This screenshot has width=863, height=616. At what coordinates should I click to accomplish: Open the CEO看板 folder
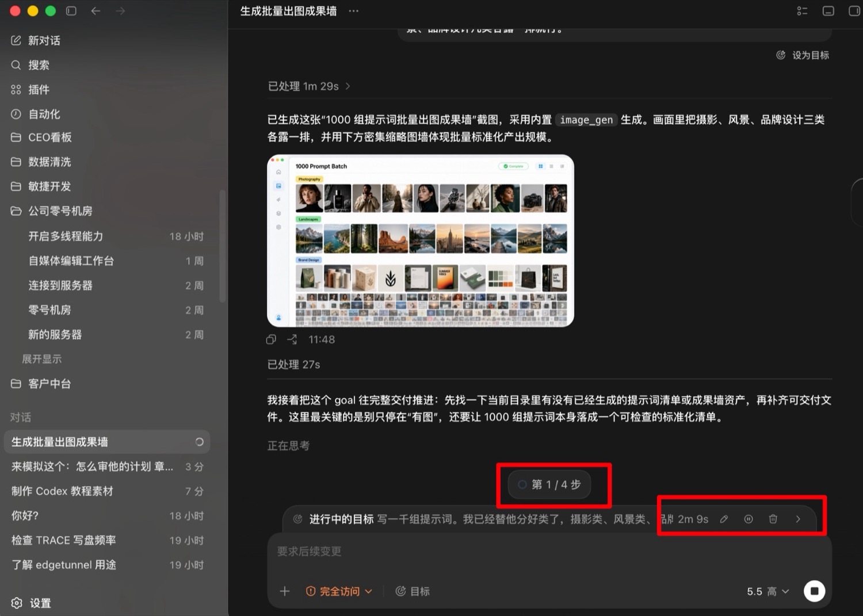(41, 137)
